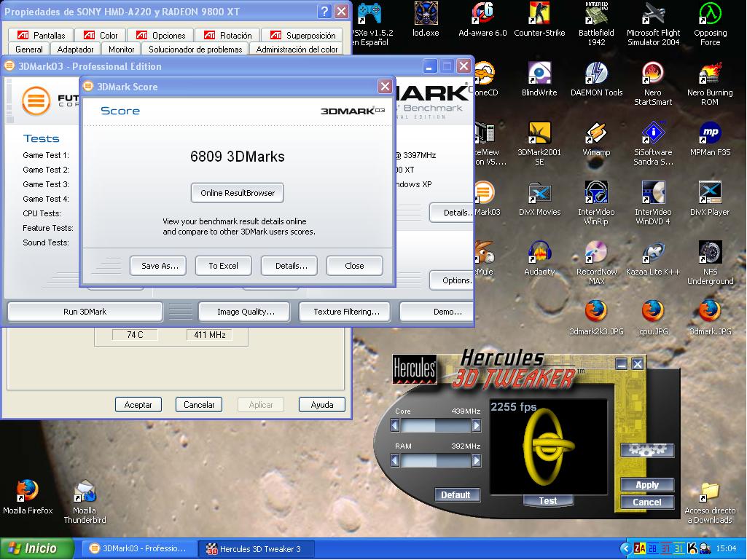Switch to the Pantallas tab
The width and height of the screenshot is (747, 560).
pos(42,35)
